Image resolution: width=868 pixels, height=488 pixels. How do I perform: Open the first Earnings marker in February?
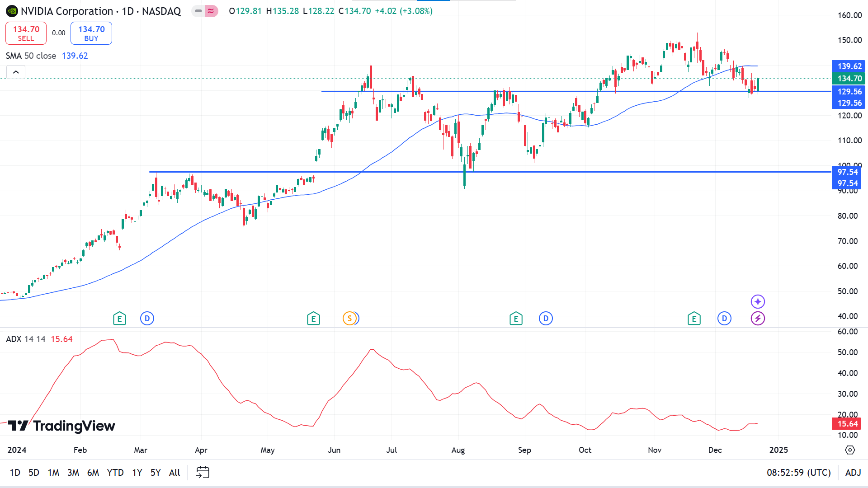119,319
